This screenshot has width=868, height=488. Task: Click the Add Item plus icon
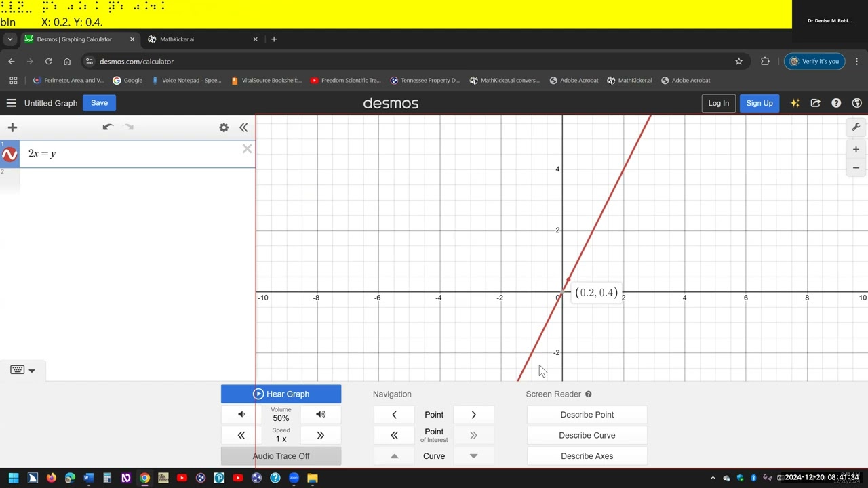(12, 127)
